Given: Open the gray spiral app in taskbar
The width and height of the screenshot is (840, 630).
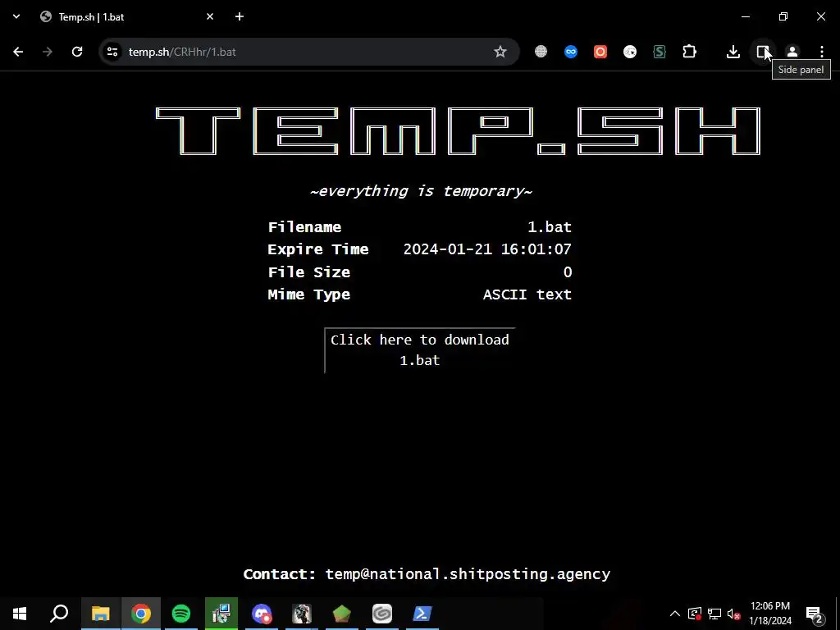Looking at the screenshot, I should [x=382, y=614].
